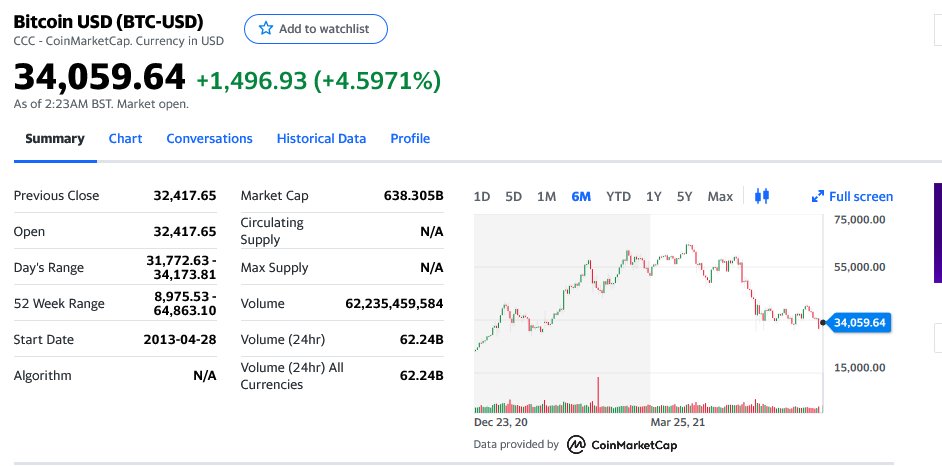Select the YTD chart range
942x466 pixels.
click(618, 196)
